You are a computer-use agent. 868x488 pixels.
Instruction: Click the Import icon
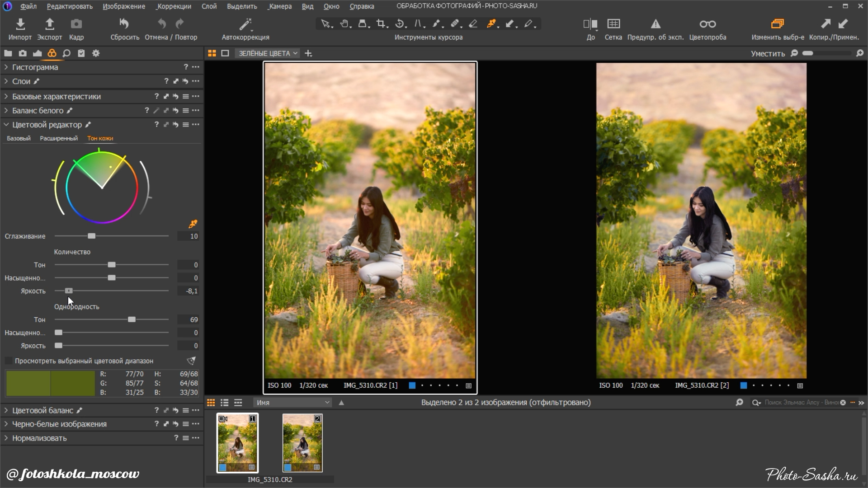[x=20, y=24]
